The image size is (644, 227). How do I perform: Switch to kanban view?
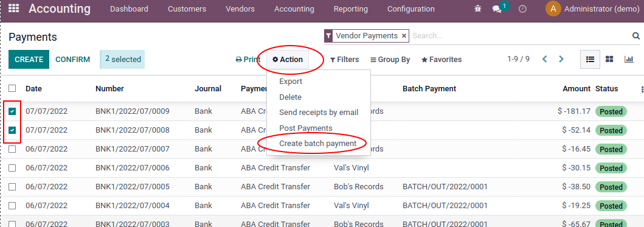coord(609,59)
